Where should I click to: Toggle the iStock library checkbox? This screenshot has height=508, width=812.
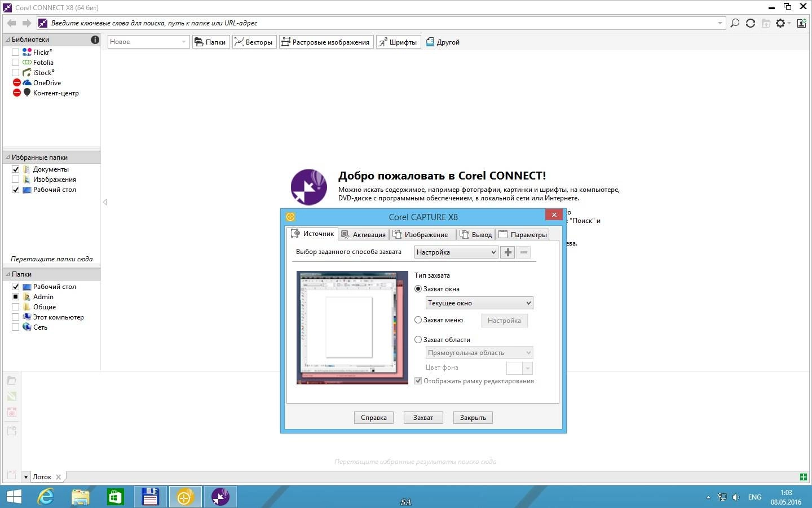[x=16, y=72]
